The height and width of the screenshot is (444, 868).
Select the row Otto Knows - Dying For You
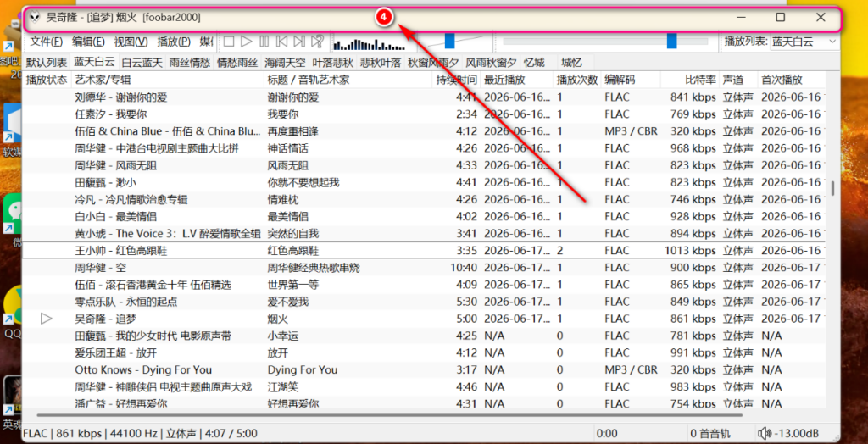425,369
